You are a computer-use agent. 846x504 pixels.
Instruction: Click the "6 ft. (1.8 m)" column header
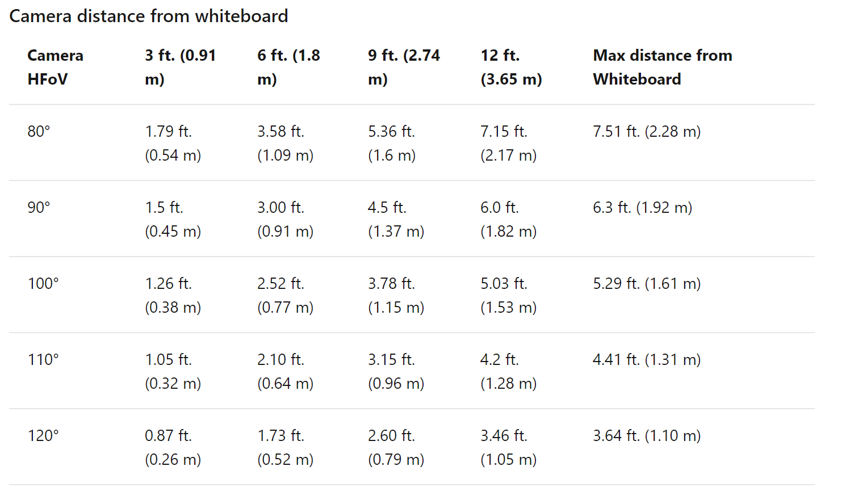tap(288, 67)
